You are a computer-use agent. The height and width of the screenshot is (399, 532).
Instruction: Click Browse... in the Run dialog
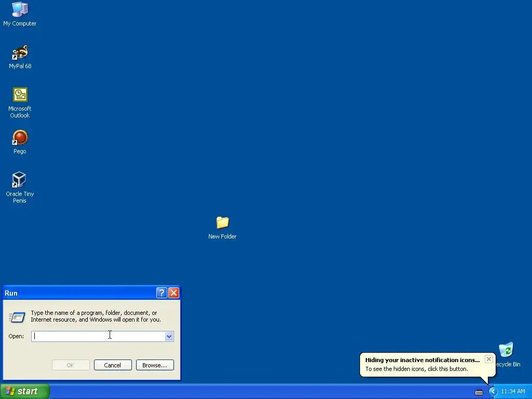coord(155,365)
